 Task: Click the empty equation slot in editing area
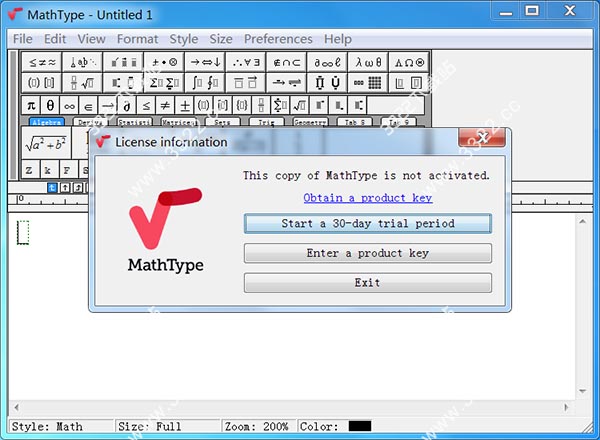(x=23, y=232)
